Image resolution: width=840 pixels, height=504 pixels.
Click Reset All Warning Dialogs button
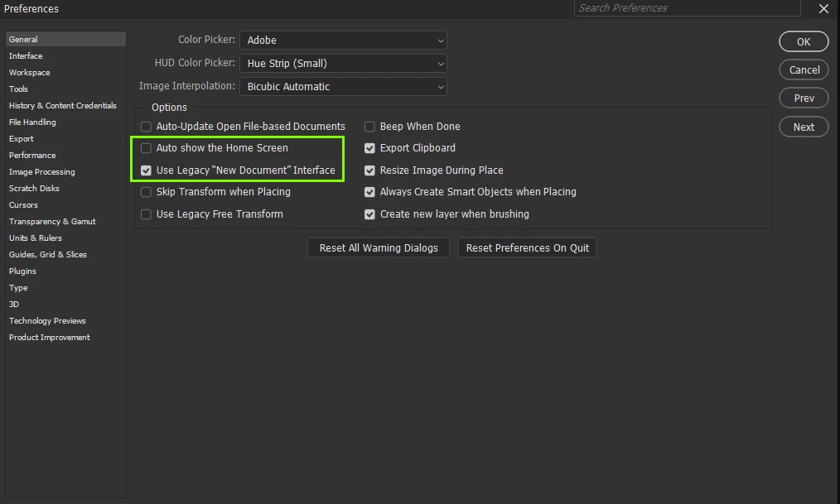point(379,247)
